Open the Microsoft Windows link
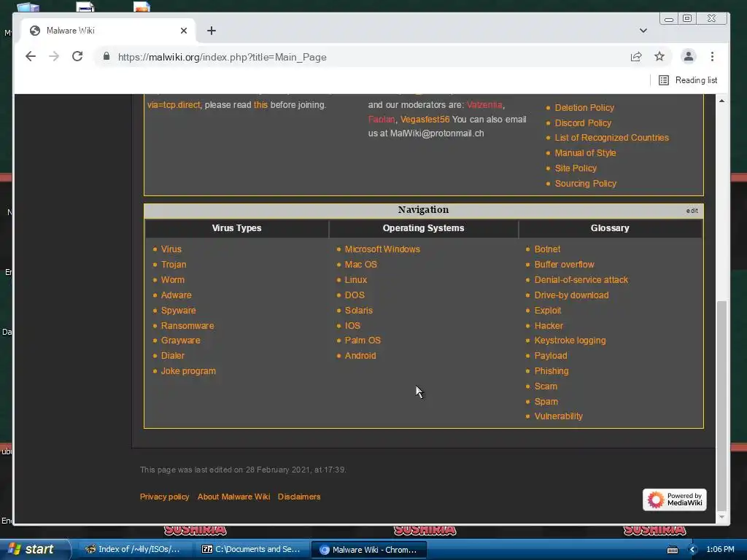Viewport: 747px width, 560px height. click(x=382, y=249)
